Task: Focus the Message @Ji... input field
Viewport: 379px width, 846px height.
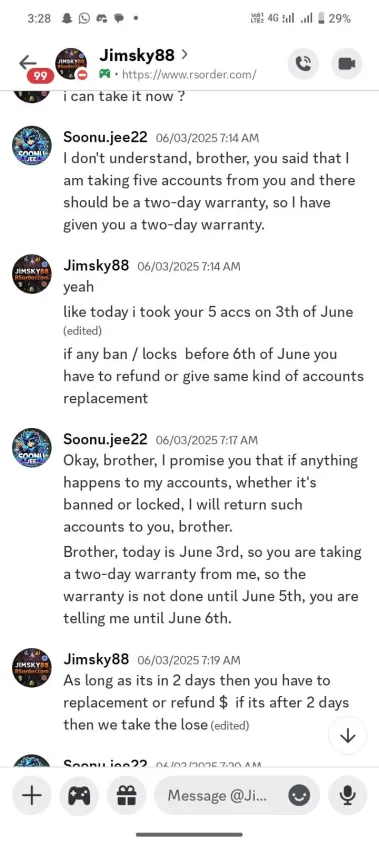Action: [216, 795]
